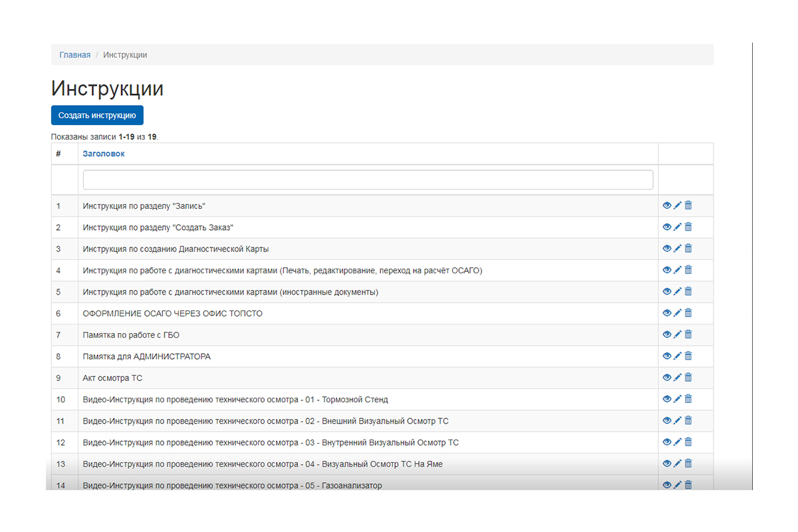Viewport: 798px width, 532px height.
Task: Edit 'ОФОРМЛЕНИЕ ОСАГО ЧЕРЕЗ ОФИС ТОПСТО' pencil icon
Action: (678, 313)
